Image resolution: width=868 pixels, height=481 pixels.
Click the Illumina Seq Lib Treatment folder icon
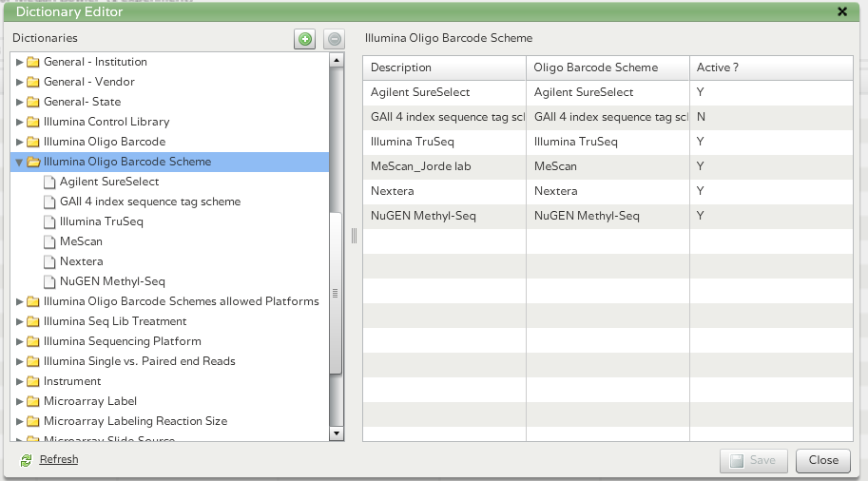click(x=33, y=321)
